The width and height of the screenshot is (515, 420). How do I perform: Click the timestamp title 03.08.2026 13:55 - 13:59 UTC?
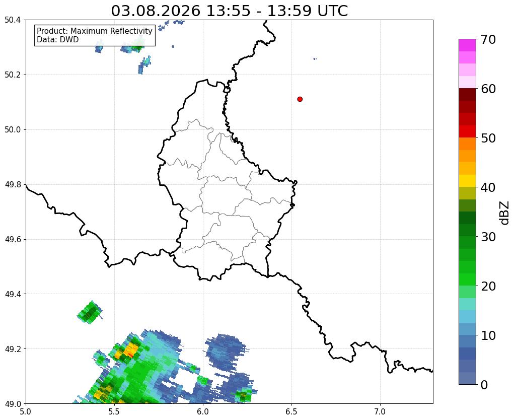(229, 11)
